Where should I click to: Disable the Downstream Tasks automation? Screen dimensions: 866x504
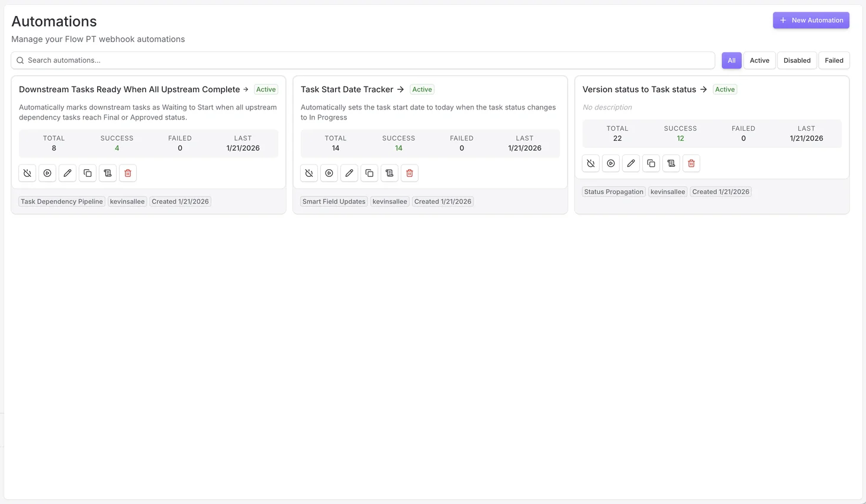tap(27, 173)
